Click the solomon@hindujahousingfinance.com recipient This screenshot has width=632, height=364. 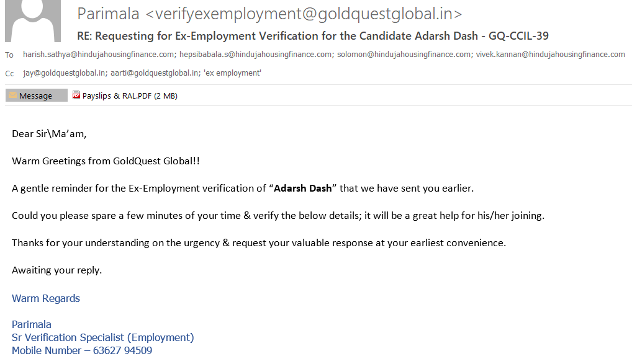click(x=404, y=55)
